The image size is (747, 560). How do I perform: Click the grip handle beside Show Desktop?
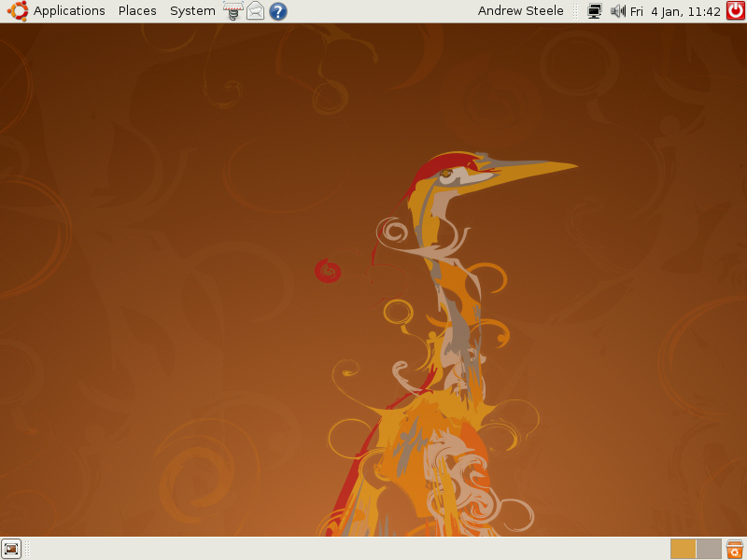pyautogui.click(x=26, y=549)
